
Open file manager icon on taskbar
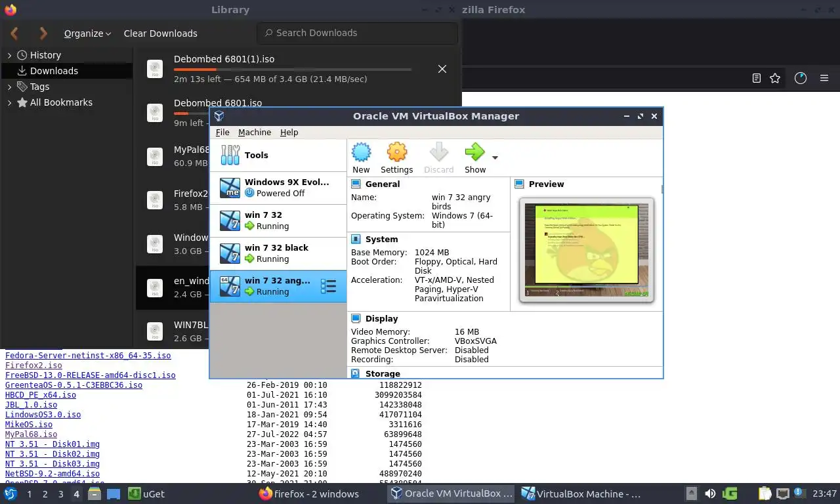tap(94, 493)
